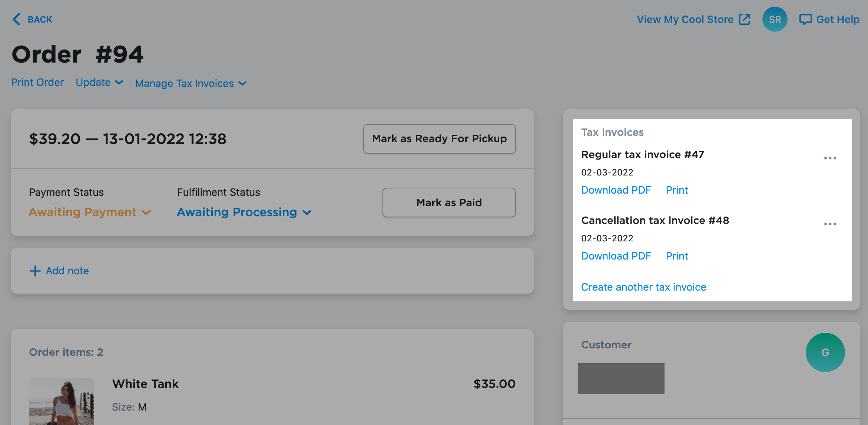Open the three-dot menu for Regular tax invoice #47

830,158
